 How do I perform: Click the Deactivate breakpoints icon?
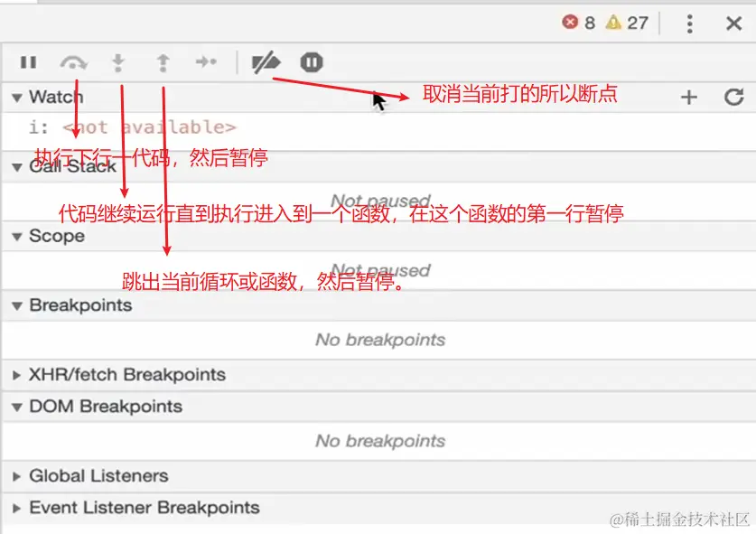pos(266,62)
